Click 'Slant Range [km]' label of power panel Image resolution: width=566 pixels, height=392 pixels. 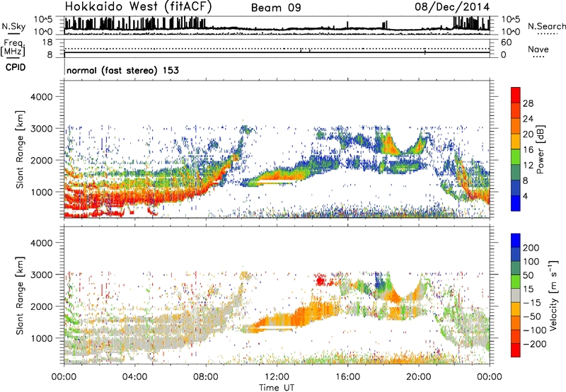pos(21,149)
